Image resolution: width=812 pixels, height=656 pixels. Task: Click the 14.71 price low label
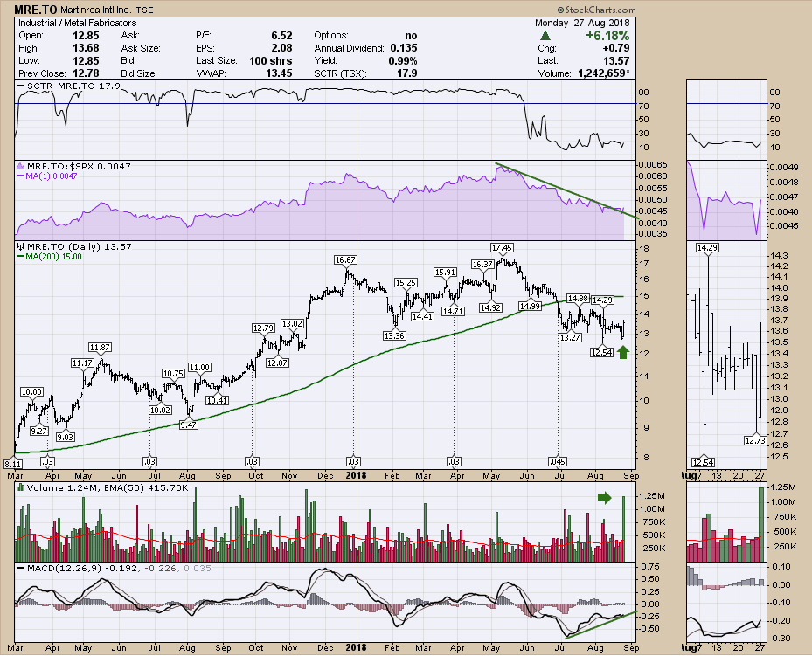(x=453, y=312)
